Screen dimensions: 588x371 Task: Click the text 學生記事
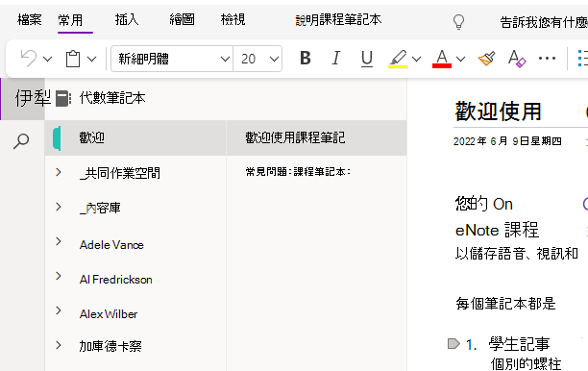point(519,344)
